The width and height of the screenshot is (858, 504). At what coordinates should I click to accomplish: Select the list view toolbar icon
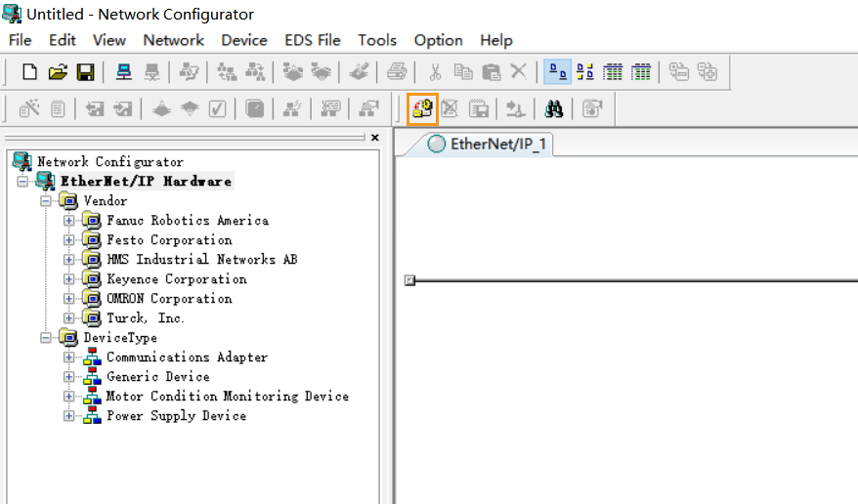pyautogui.click(x=614, y=71)
